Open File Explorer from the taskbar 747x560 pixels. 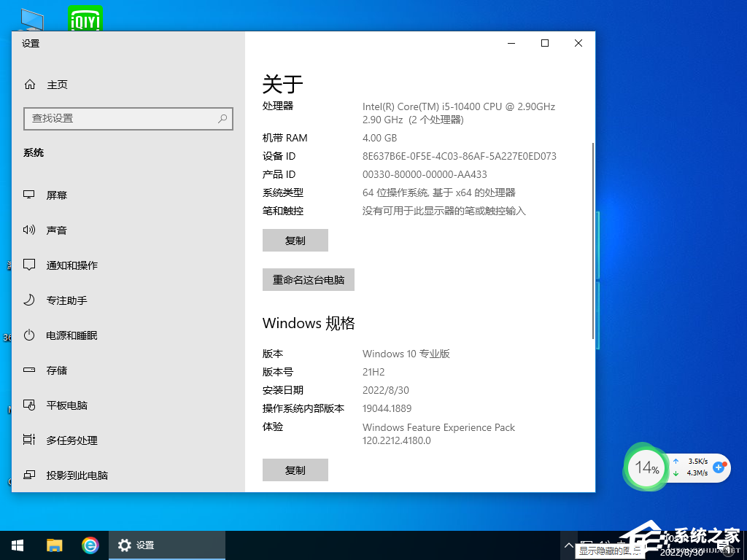coord(54,545)
